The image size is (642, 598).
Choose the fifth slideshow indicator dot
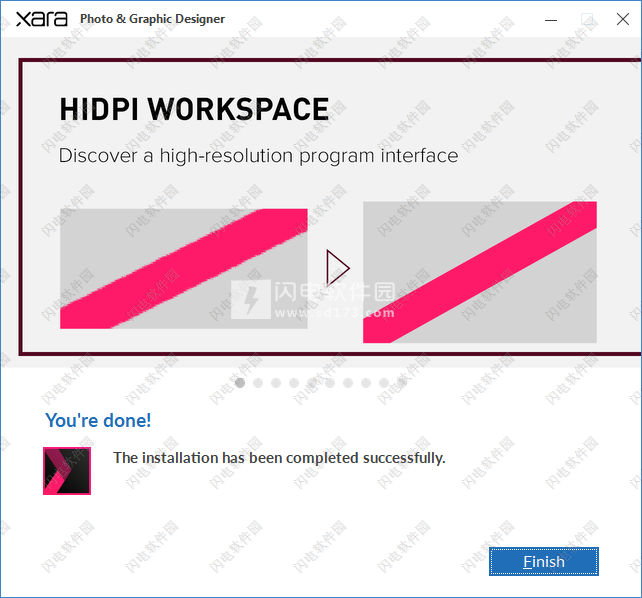[312, 383]
